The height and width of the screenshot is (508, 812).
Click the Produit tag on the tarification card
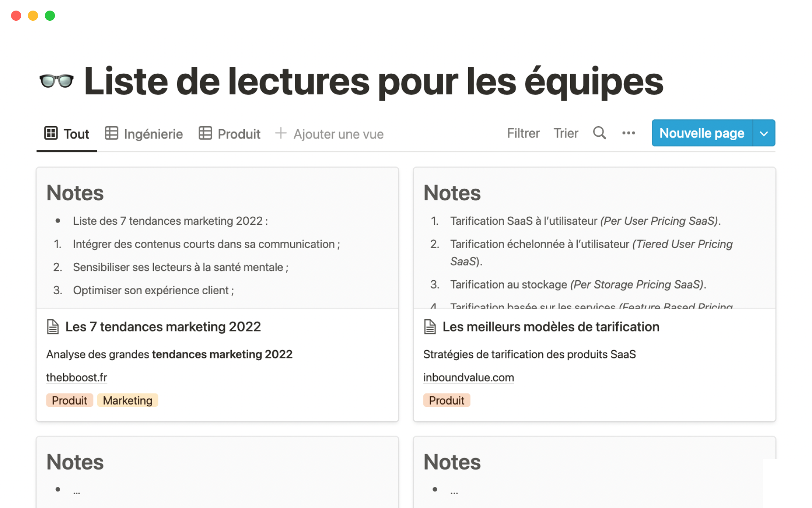coord(447,400)
